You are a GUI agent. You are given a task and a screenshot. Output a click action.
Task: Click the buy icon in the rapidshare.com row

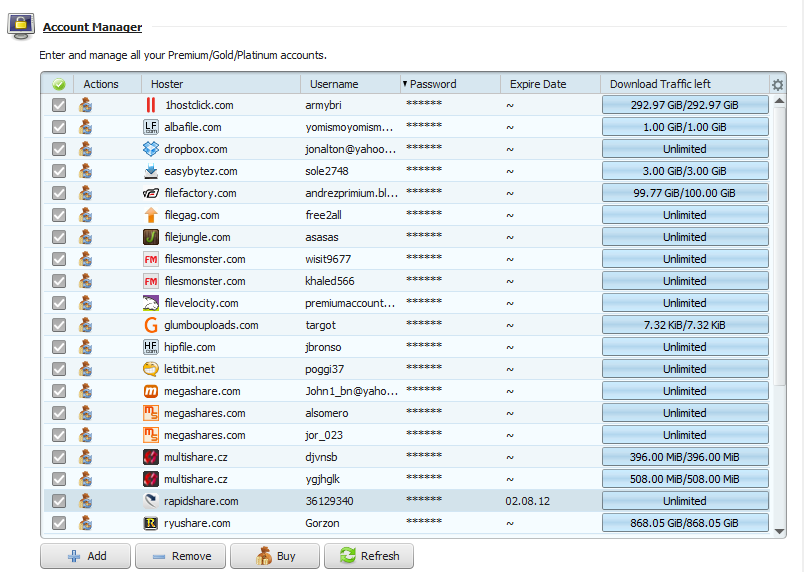pyautogui.click(x=86, y=501)
